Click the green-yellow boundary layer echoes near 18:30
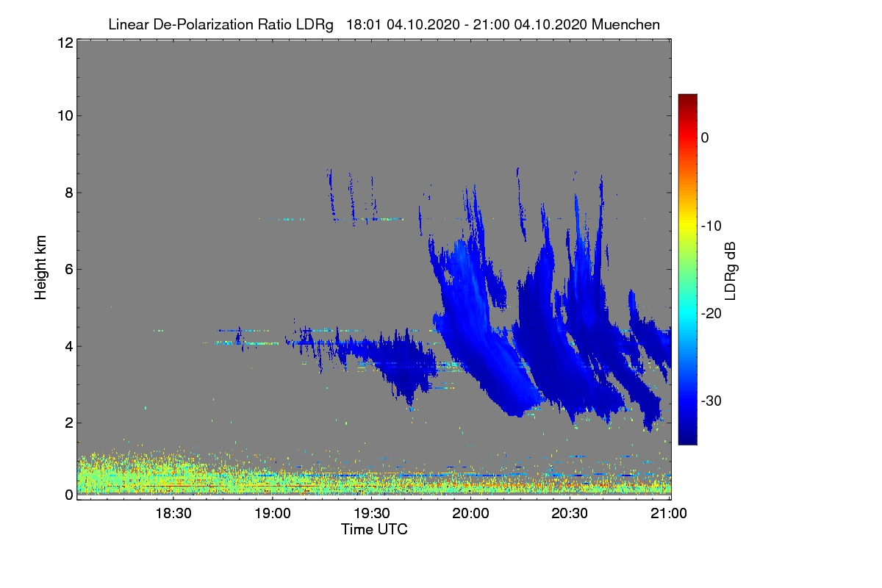The height and width of the screenshot is (588, 882). click(x=174, y=474)
